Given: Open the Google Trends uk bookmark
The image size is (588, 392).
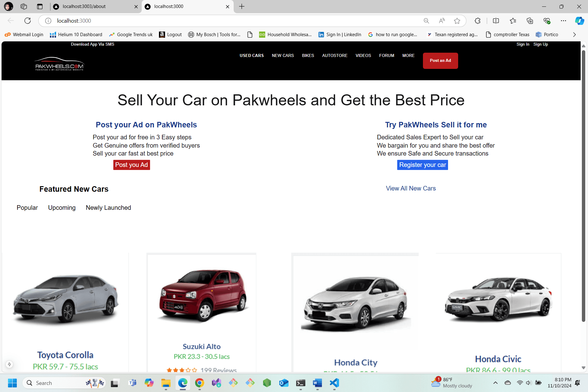Looking at the screenshot, I should pyautogui.click(x=131, y=35).
